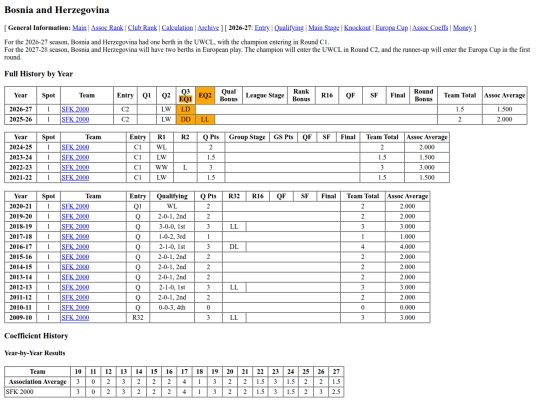The height and width of the screenshot is (405, 540).
Task: Click the Group Stage column header
Action: pos(247,137)
